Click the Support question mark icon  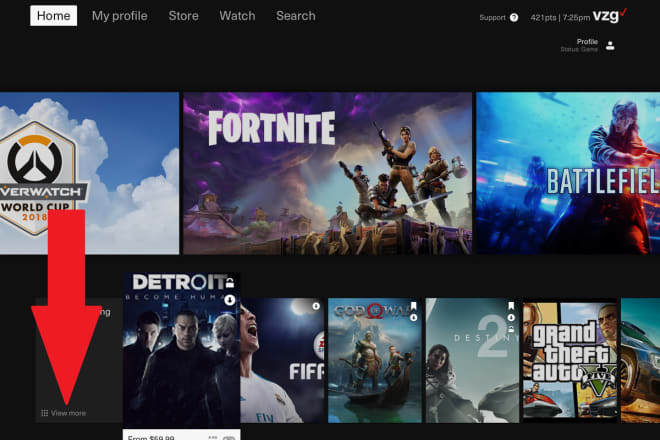[514, 17]
